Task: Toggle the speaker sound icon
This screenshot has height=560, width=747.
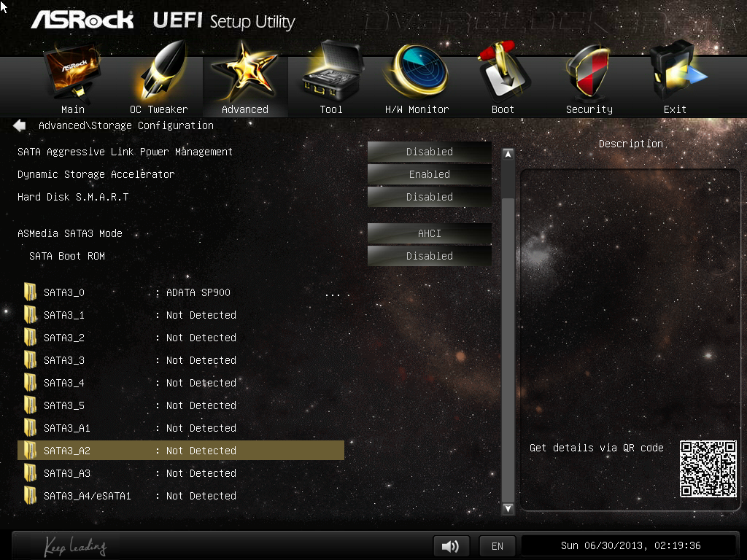Action: tap(451, 546)
